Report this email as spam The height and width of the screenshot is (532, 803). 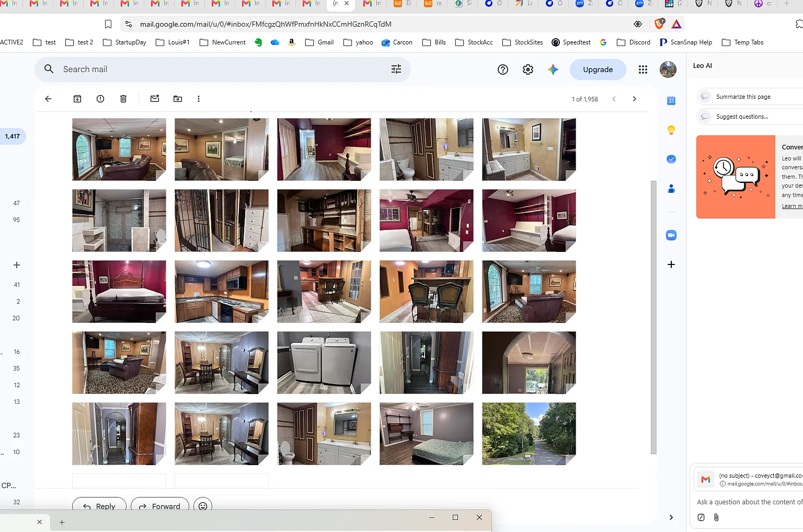[x=100, y=99]
